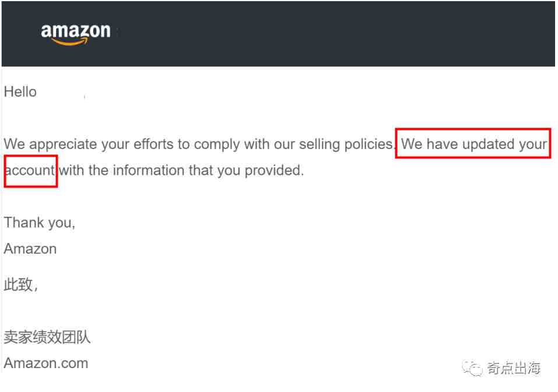This screenshot has width=558, height=392.
Task: Click the "Amazon" signature below Thank you
Action: 30,249
